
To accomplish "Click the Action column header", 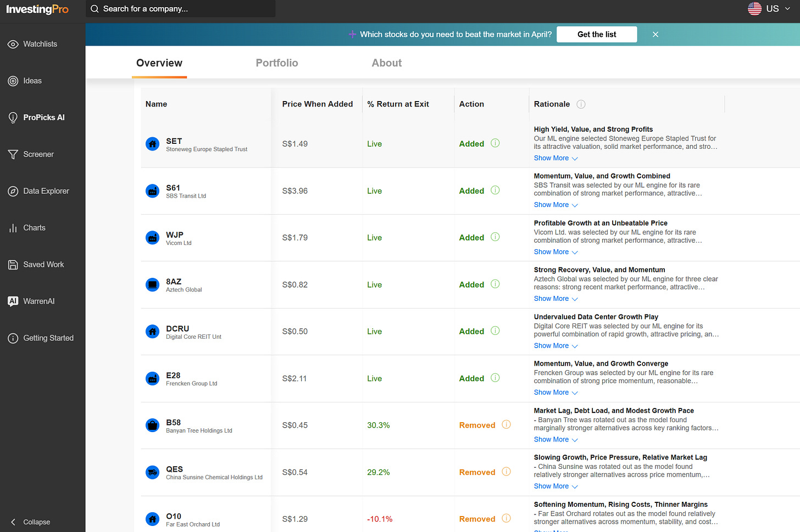I will [x=471, y=104].
